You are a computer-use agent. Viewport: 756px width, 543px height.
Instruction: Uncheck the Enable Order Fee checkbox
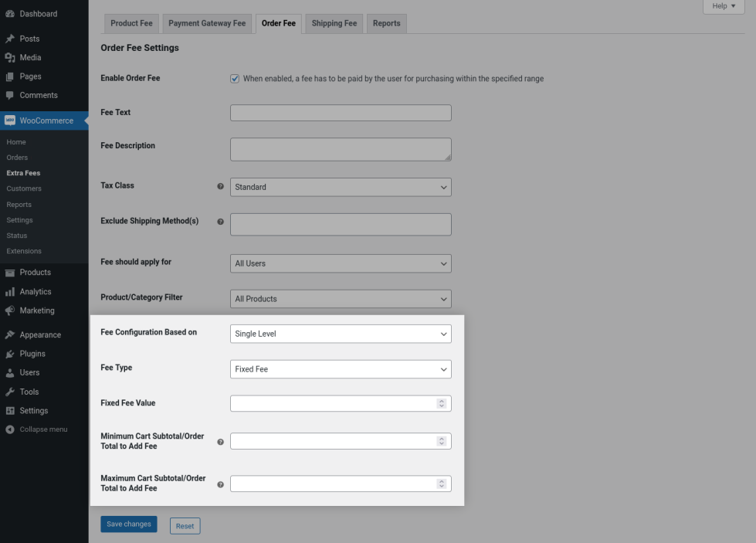tap(235, 79)
